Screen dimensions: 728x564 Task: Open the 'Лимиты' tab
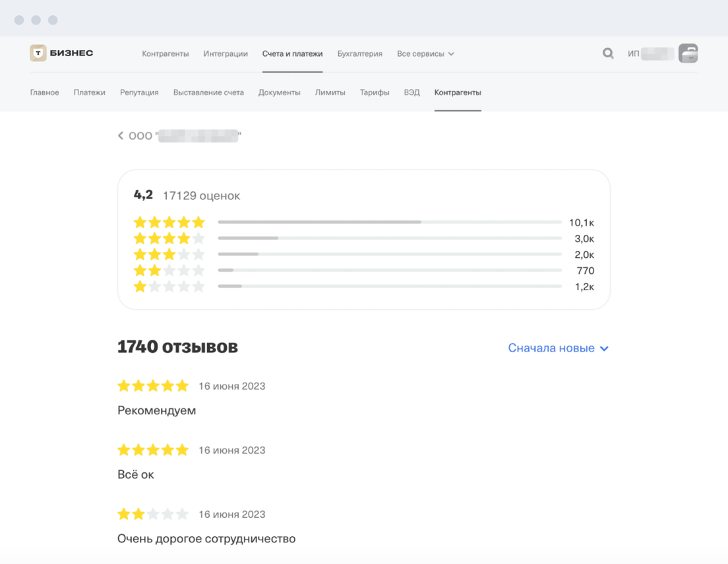click(330, 93)
